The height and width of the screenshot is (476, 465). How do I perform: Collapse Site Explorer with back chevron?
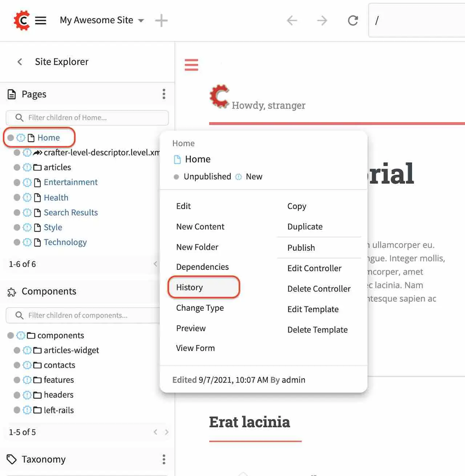(x=20, y=62)
